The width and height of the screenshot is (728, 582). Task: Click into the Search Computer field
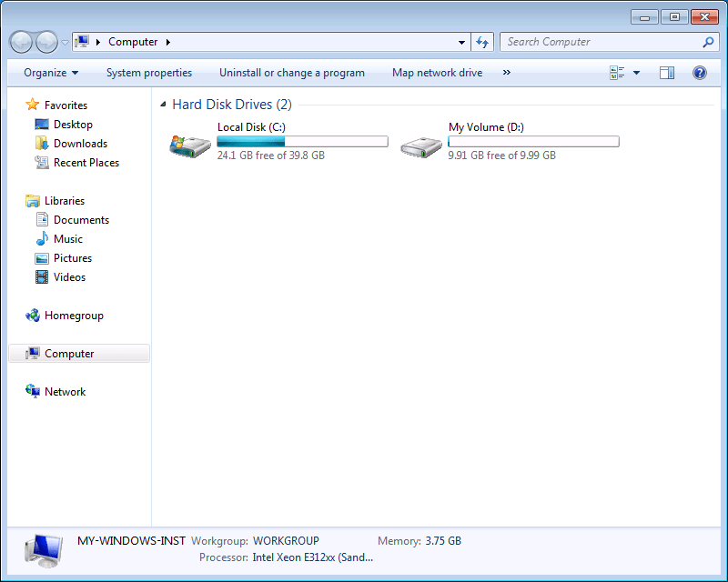click(x=601, y=42)
